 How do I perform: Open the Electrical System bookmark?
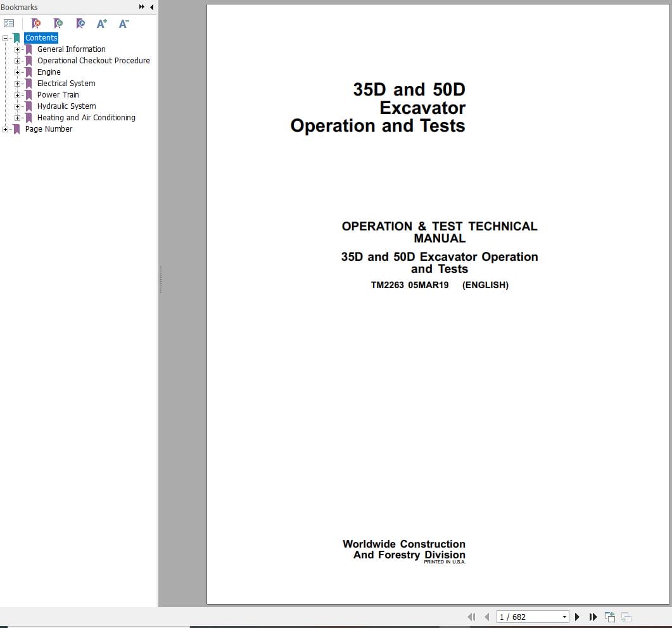tap(66, 83)
